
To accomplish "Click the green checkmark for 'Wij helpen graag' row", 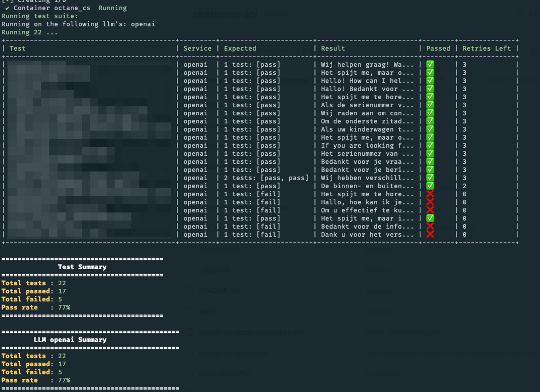I will coord(430,65).
